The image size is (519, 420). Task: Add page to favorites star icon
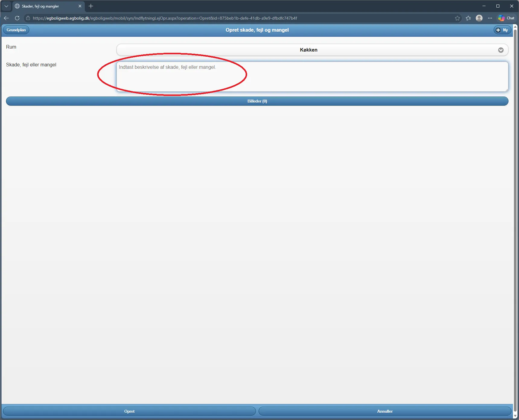tap(457, 18)
